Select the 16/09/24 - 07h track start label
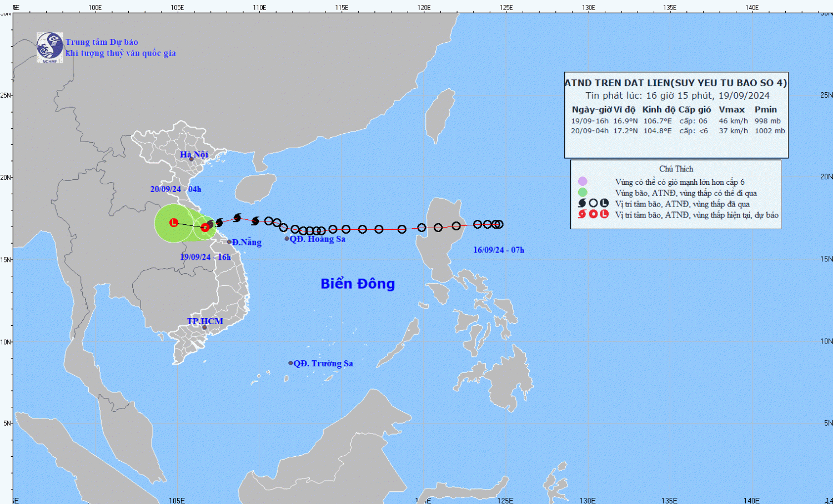This screenshot has width=833, height=504. [498, 250]
